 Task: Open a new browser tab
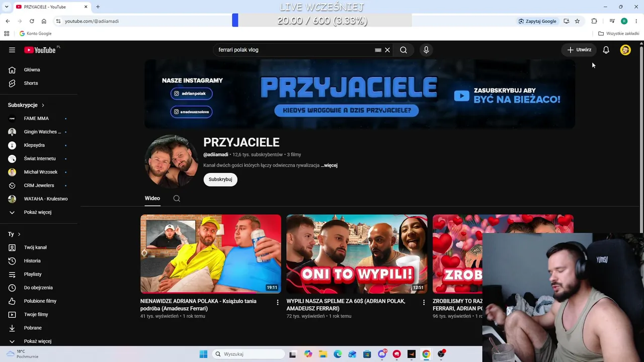coord(98,7)
